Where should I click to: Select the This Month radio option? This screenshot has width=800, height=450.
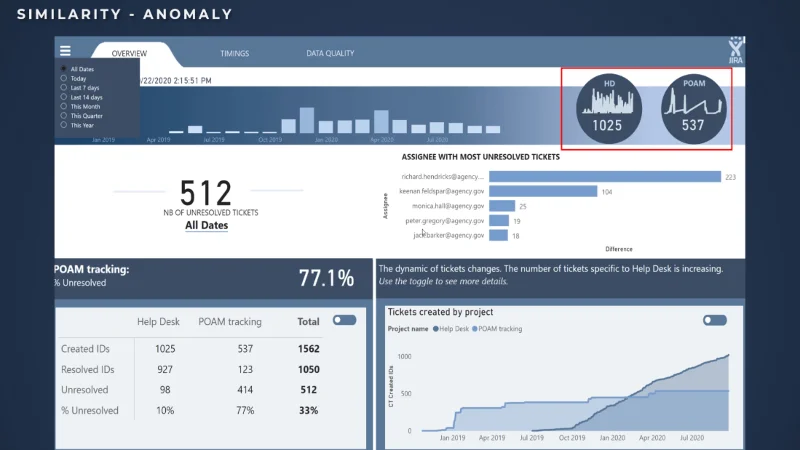pyautogui.click(x=64, y=107)
